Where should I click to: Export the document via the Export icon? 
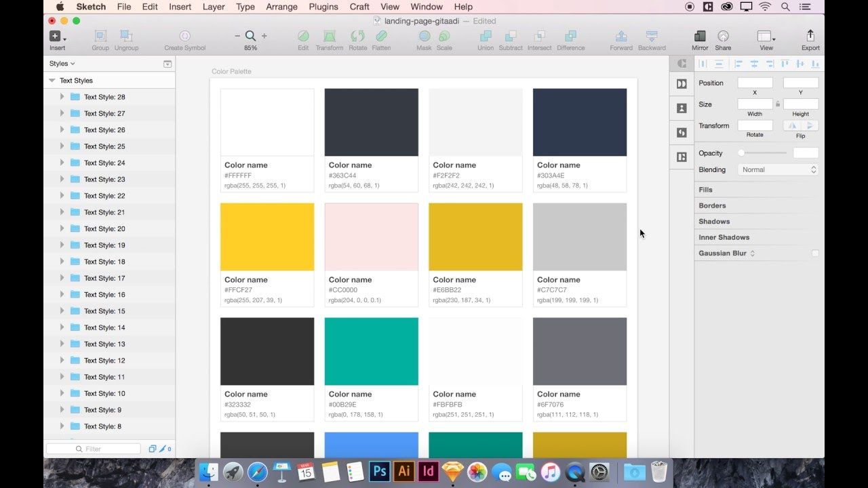pyautogui.click(x=810, y=37)
